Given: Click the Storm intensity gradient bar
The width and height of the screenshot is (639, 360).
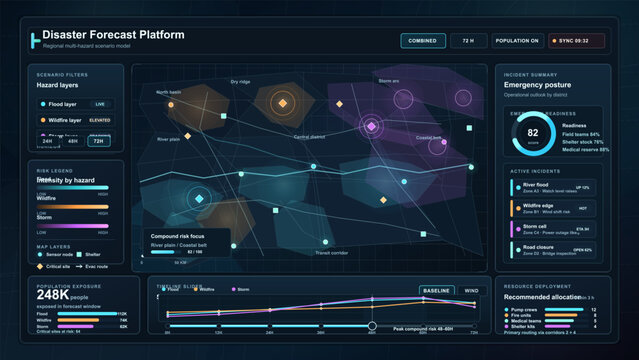Looking at the screenshot, I should pyautogui.click(x=73, y=226).
